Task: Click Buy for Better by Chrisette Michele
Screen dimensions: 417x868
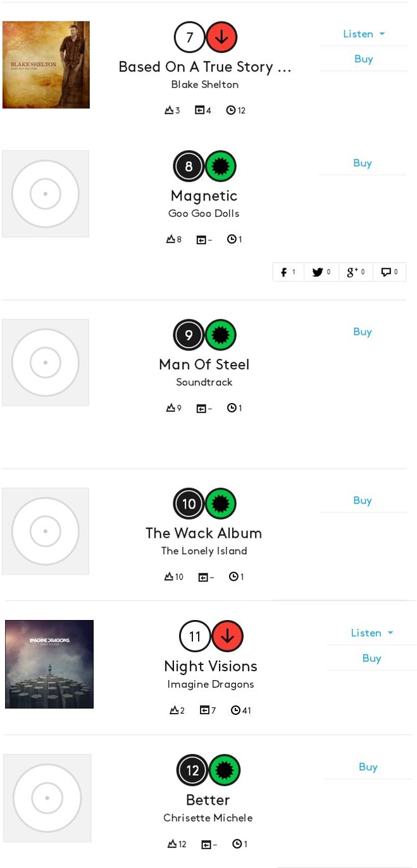Action: [368, 767]
